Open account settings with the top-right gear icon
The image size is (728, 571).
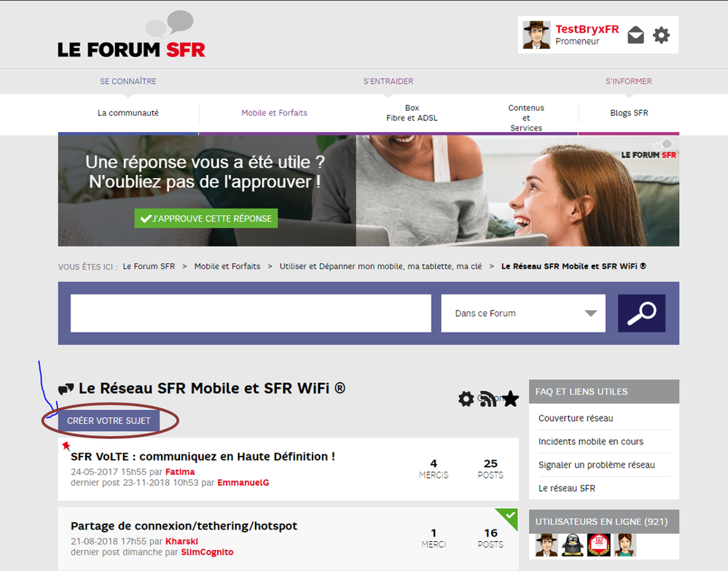(660, 34)
